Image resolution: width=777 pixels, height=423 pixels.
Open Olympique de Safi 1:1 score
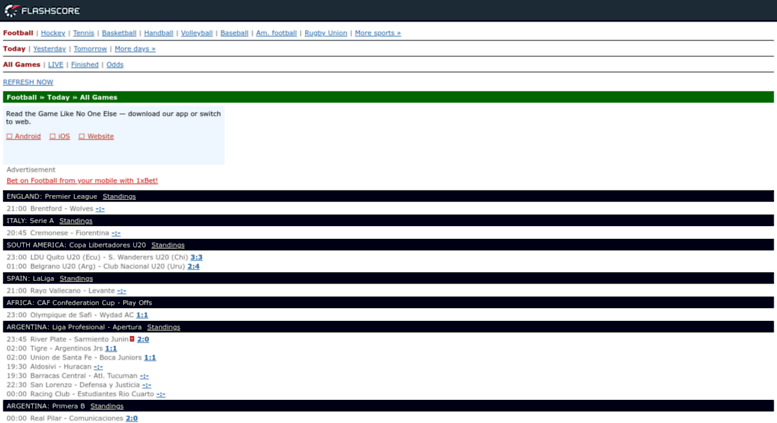tap(142, 315)
